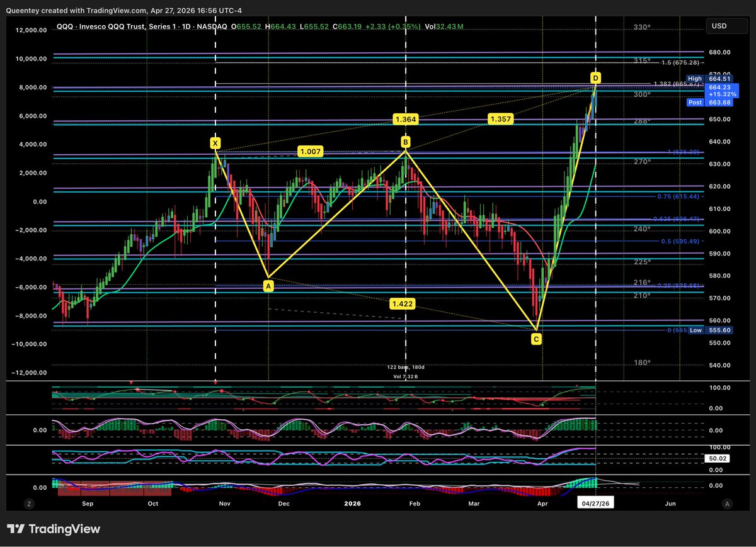
Task: Click the Post 663.68 price label
Action: [x=708, y=102]
